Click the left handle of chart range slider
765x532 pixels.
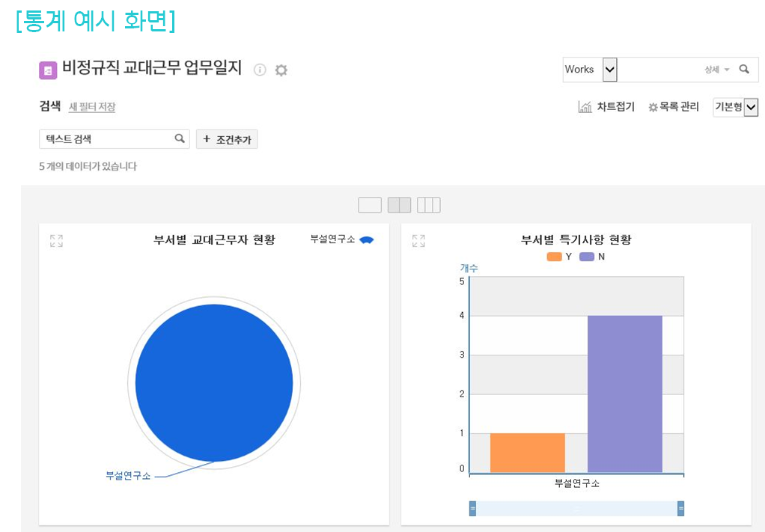pos(472,509)
